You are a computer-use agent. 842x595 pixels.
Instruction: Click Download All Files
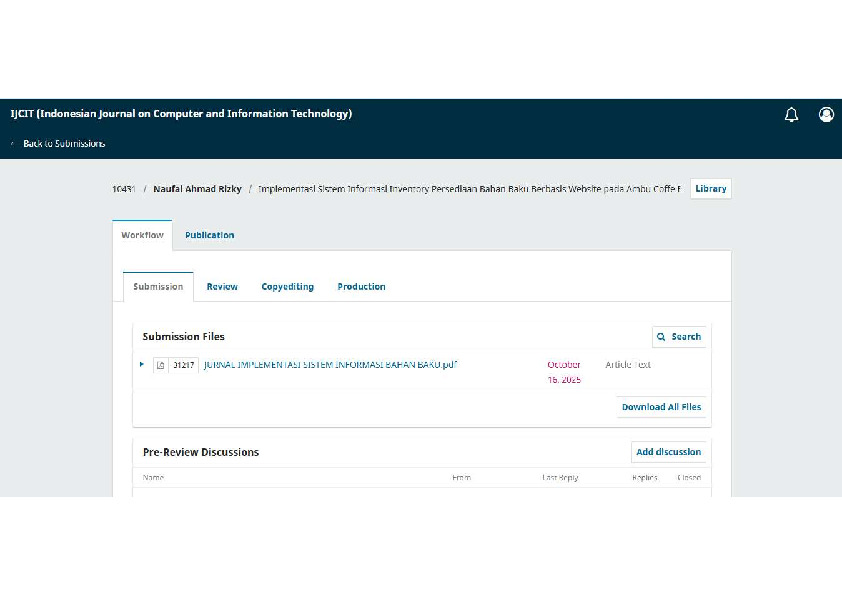[661, 407]
